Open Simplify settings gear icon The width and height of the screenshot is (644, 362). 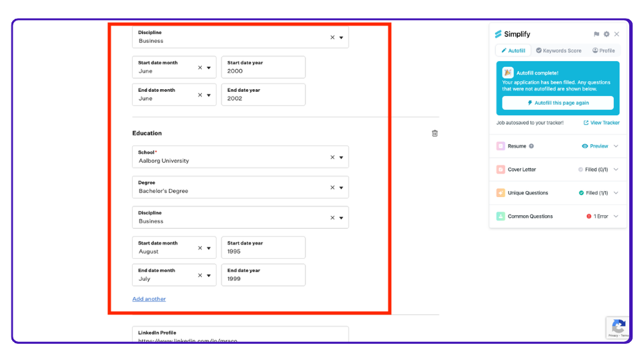point(606,34)
